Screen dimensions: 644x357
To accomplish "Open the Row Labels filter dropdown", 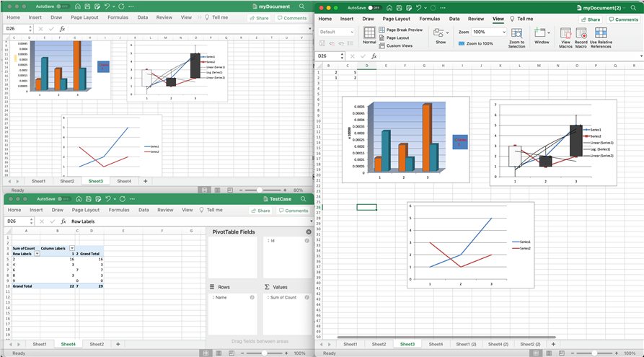I will (x=38, y=254).
